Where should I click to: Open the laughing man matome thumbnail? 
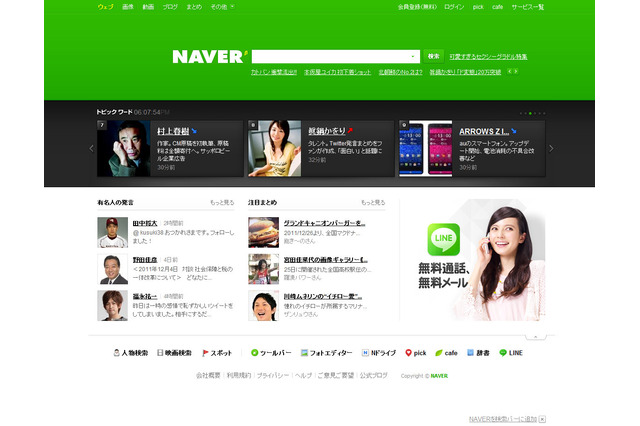tap(264, 306)
